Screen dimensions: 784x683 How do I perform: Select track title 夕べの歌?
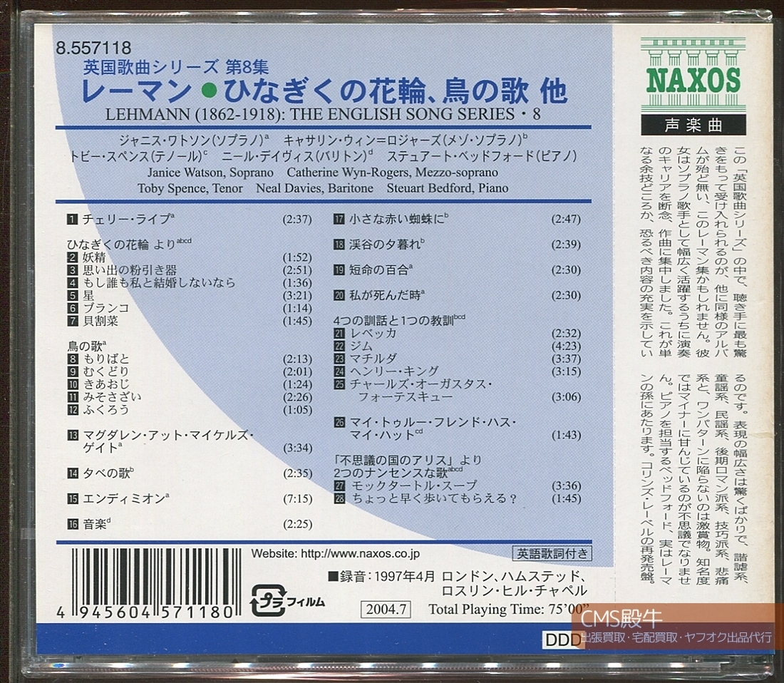click(x=108, y=473)
